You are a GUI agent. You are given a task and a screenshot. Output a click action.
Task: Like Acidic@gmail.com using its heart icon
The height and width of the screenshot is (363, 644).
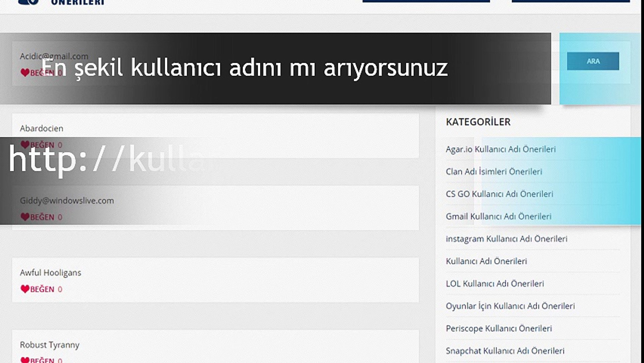pyautogui.click(x=25, y=73)
